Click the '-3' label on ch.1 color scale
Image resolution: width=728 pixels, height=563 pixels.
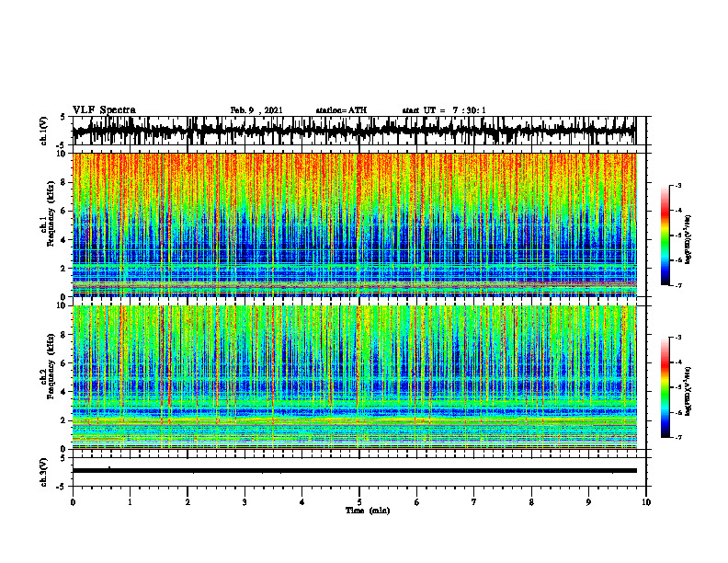(x=678, y=186)
